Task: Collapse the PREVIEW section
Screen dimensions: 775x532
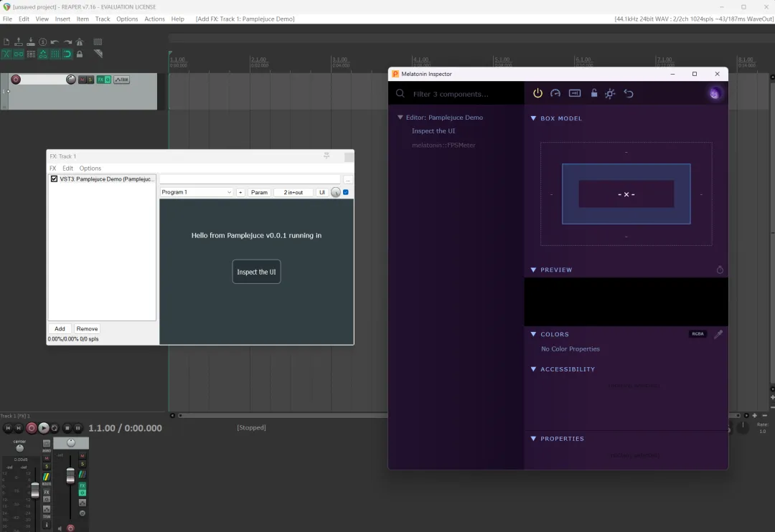Action: click(533, 270)
